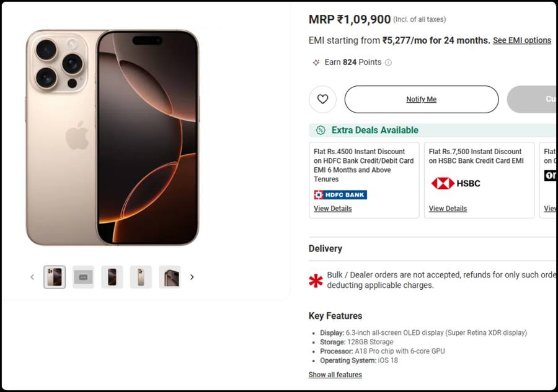View Details of the HSBC Bank offer

[448, 209]
